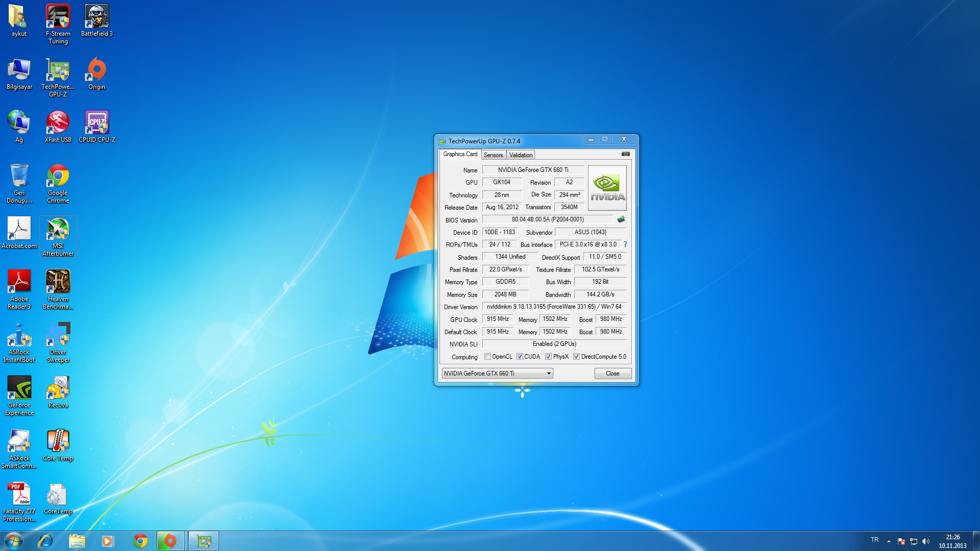Screen dimensions: 980x551
Task: Click the NVIDIA SLI status field
Action: (554, 344)
